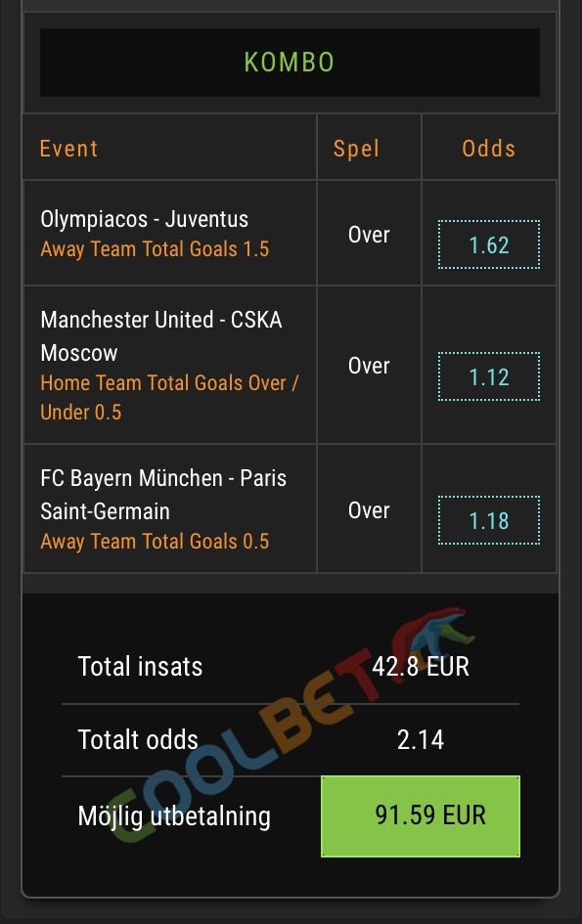Click Away Team Total Goals 1.5 market

(155, 249)
